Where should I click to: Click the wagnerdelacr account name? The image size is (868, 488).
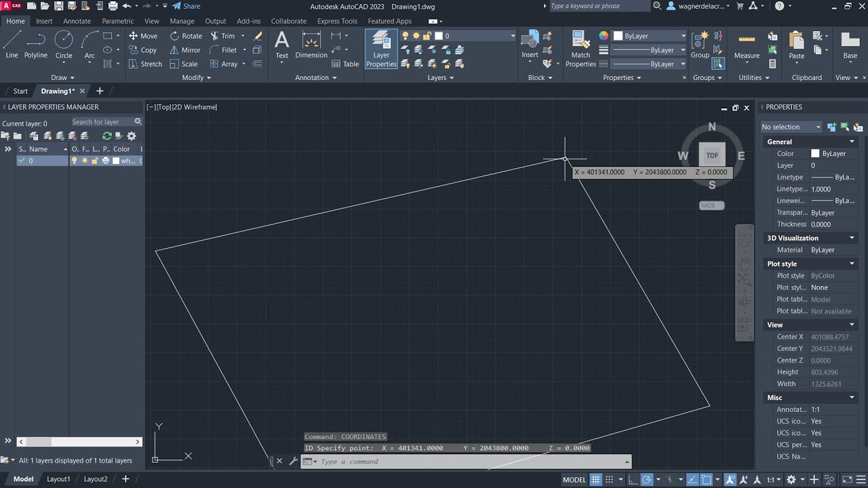tap(700, 6)
